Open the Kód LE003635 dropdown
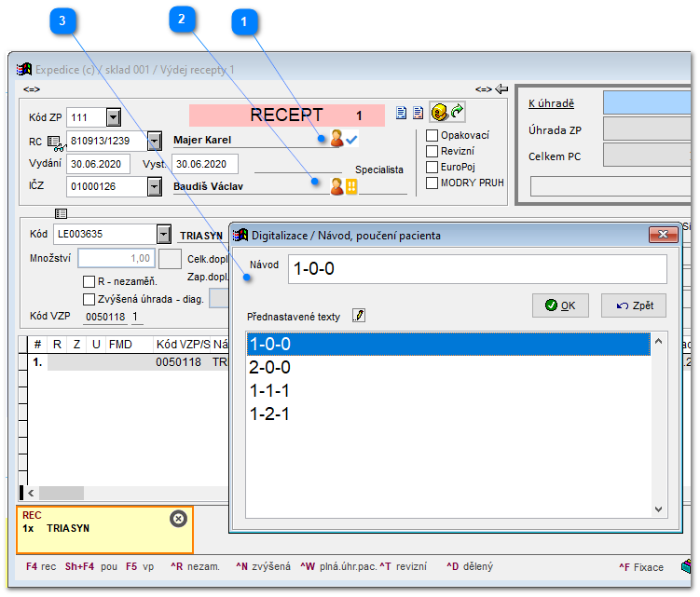This screenshot has width=700, height=597. pyautogui.click(x=164, y=234)
